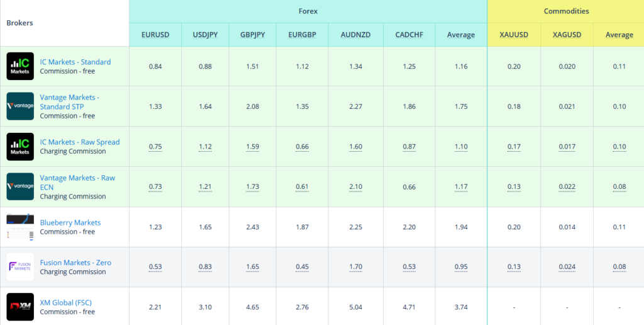Image resolution: width=644 pixels, height=325 pixels.
Task: Select the GBPJPY column header
Action: [253, 35]
